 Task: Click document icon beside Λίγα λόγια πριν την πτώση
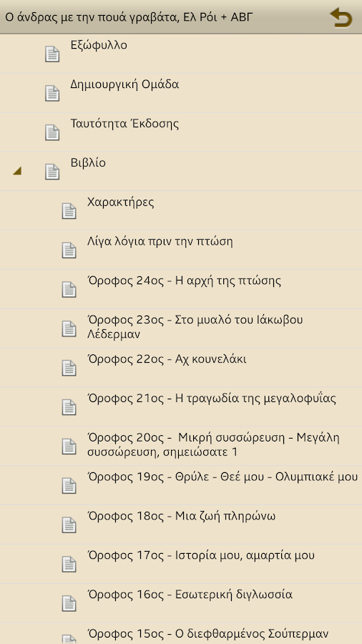click(69, 250)
